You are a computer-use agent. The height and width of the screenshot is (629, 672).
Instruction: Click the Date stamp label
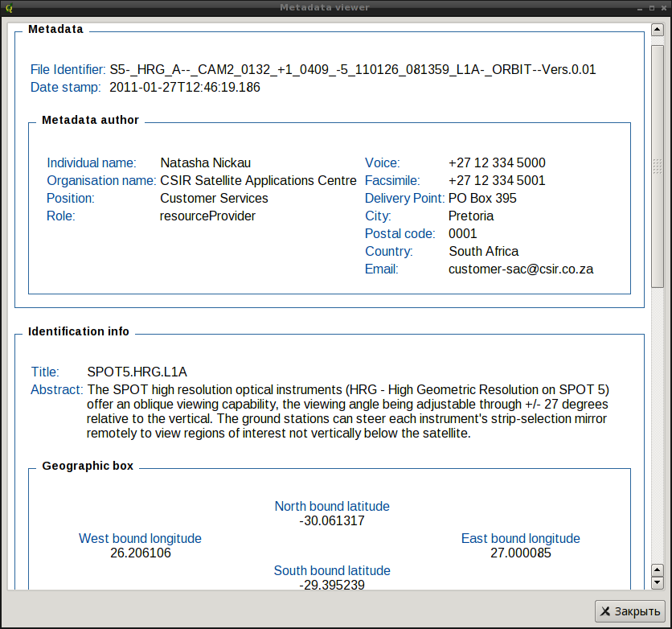click(x=66, y=87)
